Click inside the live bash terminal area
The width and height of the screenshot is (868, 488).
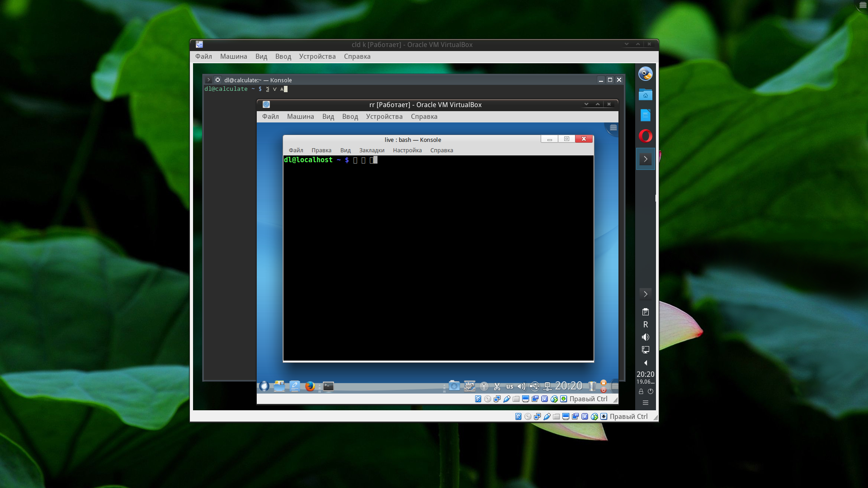(438, 258)
